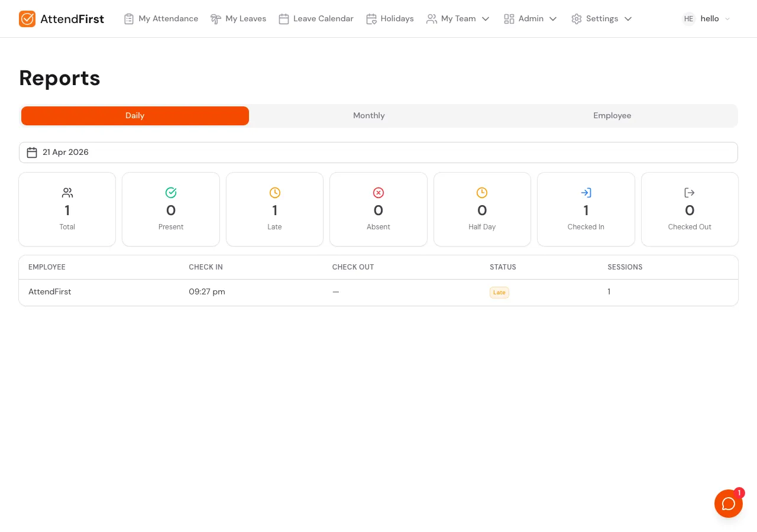
Task: Click the Holidays calendar icon
Action: point(371,18)
